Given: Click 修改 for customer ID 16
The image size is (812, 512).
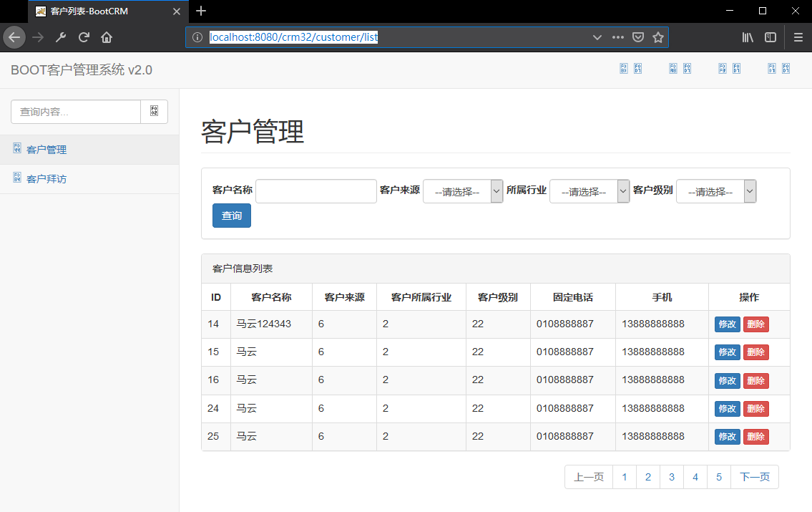Looking at the screenshot, I should click(x=727, y=381).
